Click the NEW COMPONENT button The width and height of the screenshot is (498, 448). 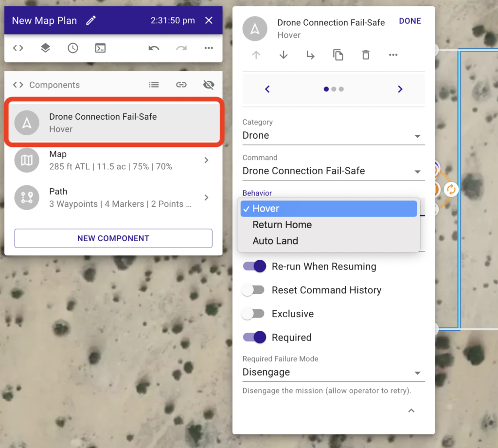click(113, 238)
